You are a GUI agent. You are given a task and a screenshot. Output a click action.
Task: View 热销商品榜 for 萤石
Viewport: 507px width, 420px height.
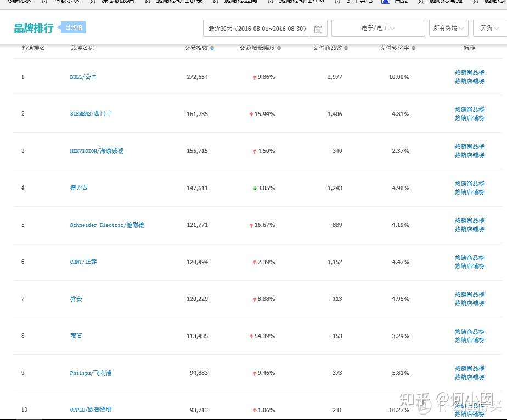tap(470, 332)
